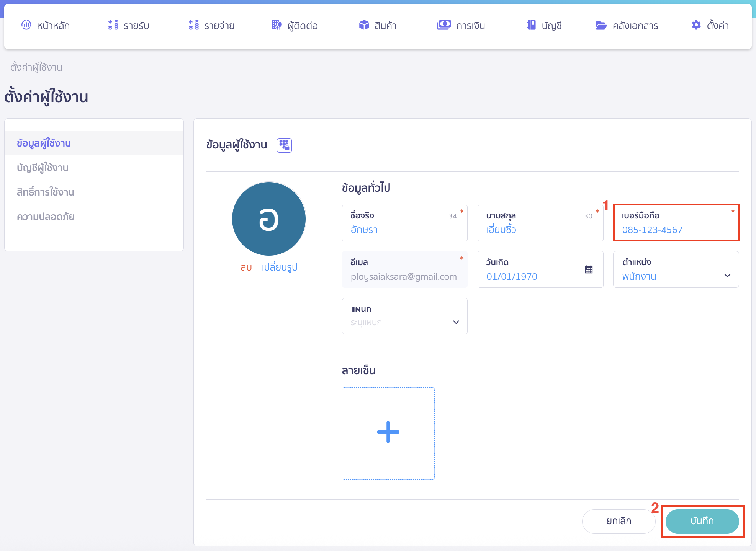Open the calendar icon in วันเกิด field

point(588,269)
